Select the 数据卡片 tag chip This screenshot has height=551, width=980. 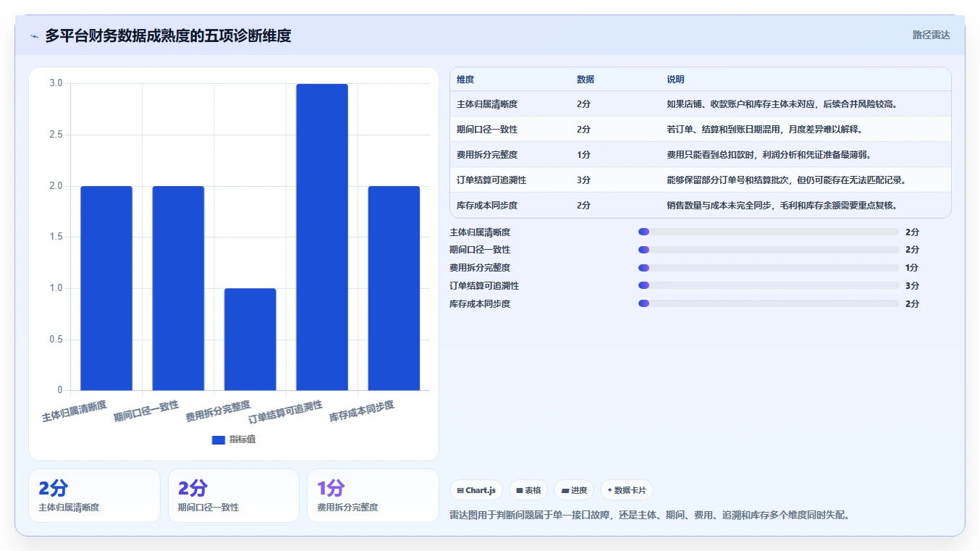627,490
